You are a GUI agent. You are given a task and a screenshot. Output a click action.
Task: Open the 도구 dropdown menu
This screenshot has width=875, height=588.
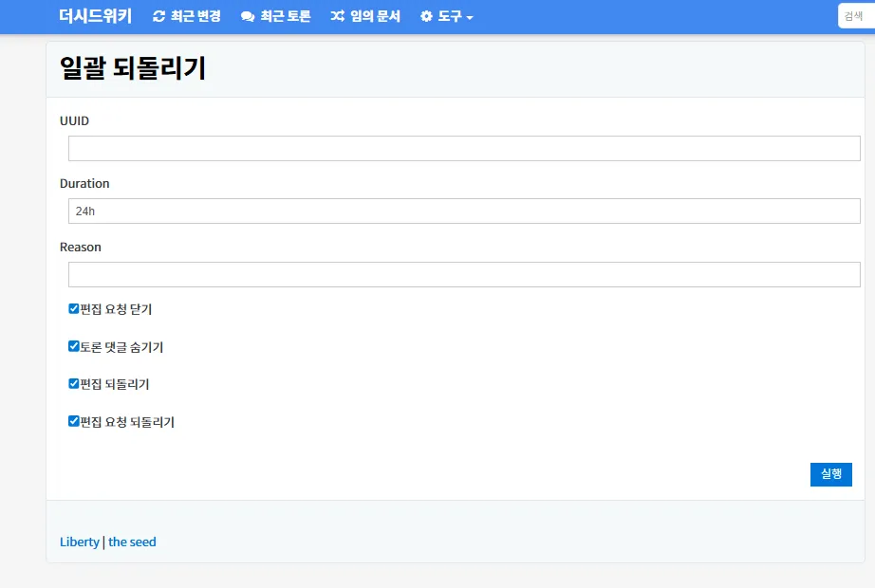tap(446, 16)
